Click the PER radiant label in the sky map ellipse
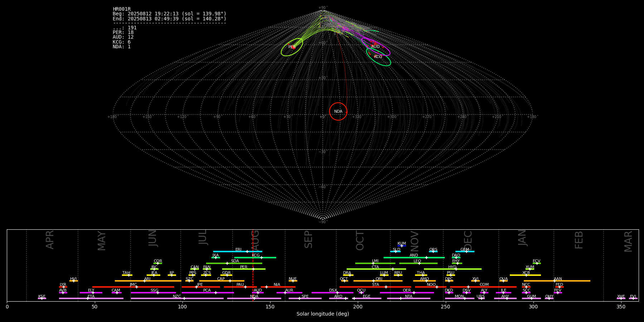 coord(292,47)
